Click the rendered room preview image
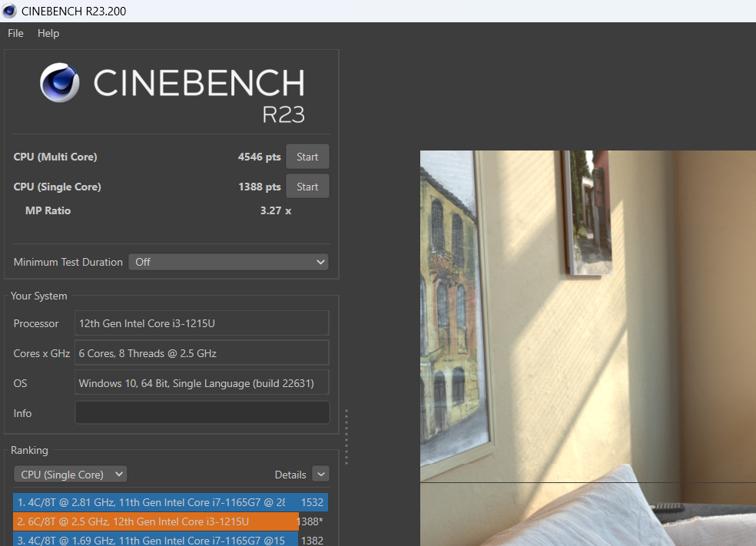756x546 pixels. coord(588,348)
